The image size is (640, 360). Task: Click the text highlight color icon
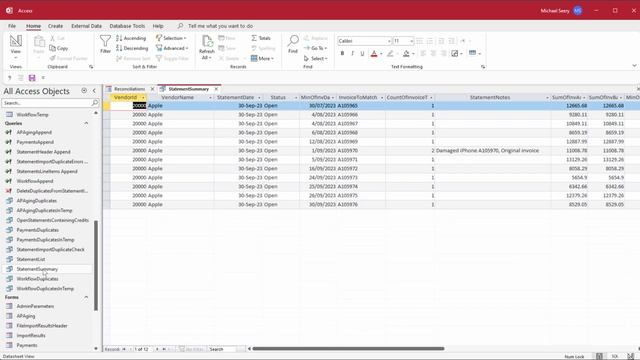[390, 53]
